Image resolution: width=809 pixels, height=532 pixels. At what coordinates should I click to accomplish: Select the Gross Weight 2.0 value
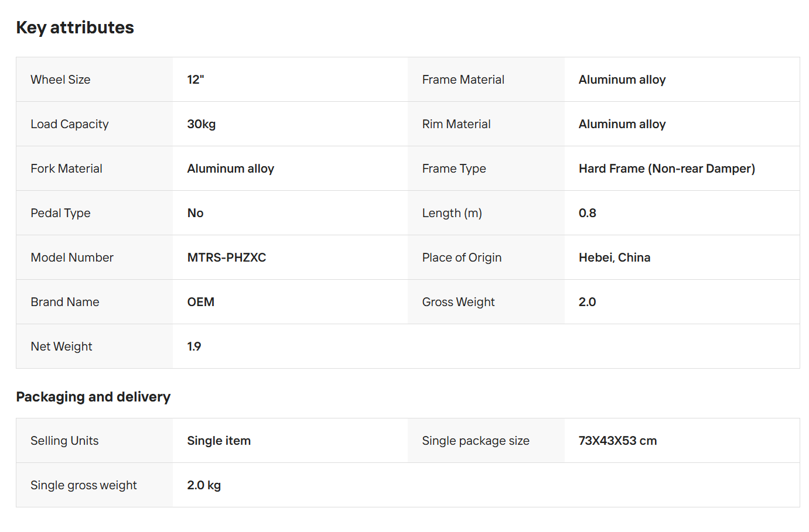[587, 302]
